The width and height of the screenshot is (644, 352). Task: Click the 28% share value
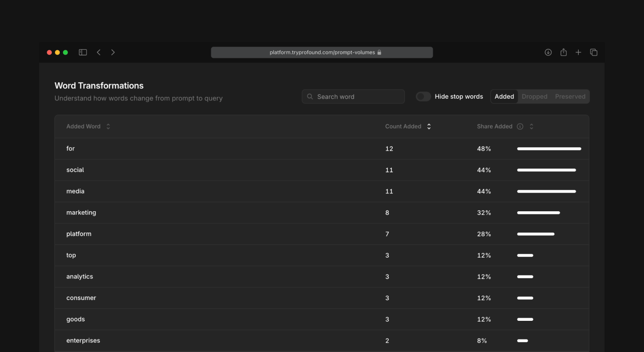click(484, 234)
